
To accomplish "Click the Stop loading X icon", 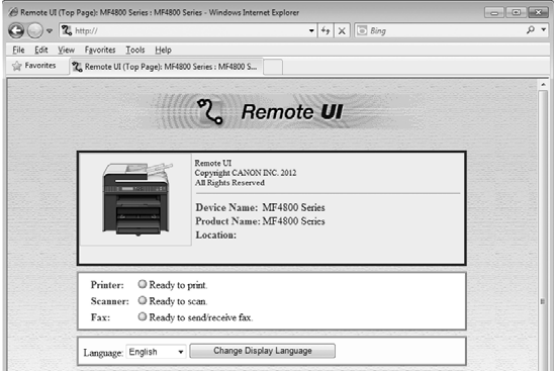I will coord(341,31).
